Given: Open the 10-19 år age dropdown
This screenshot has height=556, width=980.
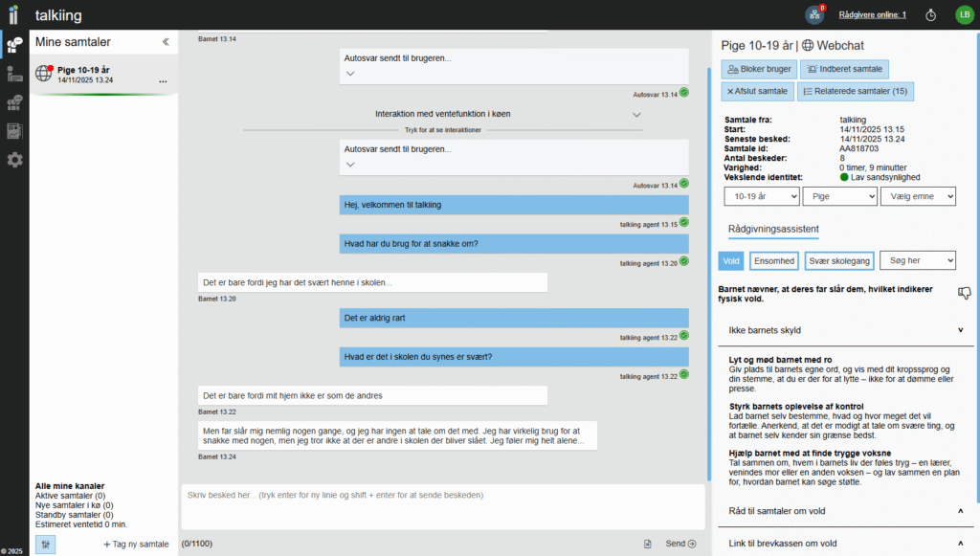Looking at the screenshot, I should click(x=762, y=195).
